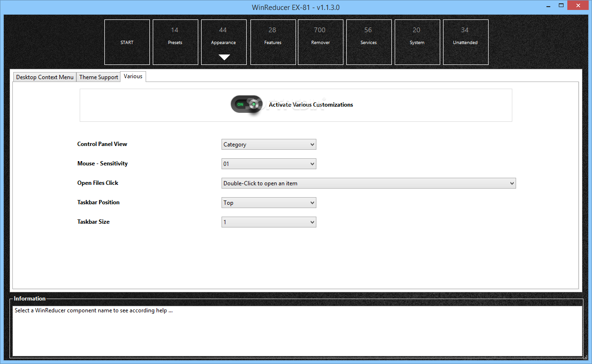
Task: Click the Control Panel View label
Action: pos(102,144)
